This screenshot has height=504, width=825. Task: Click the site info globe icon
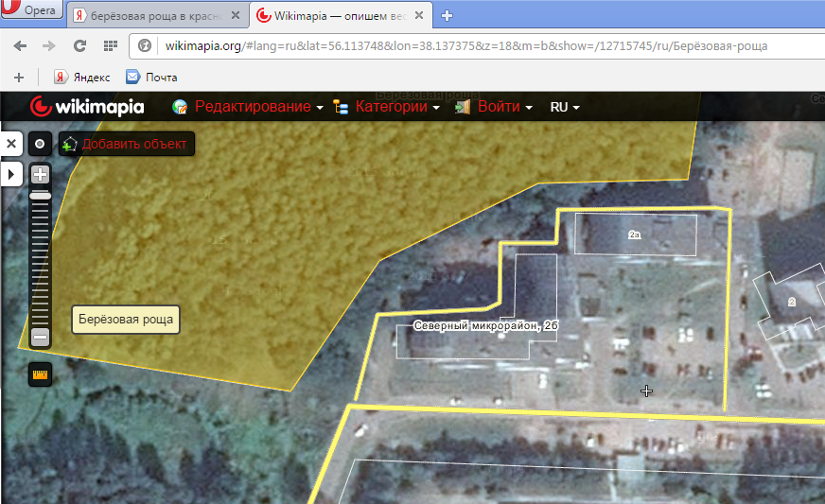tap(145, 45)
